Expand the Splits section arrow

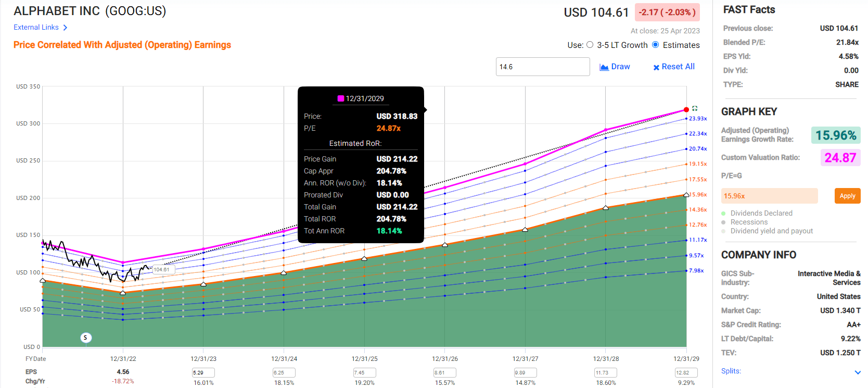pyautogui.click(x=858, y=372)
